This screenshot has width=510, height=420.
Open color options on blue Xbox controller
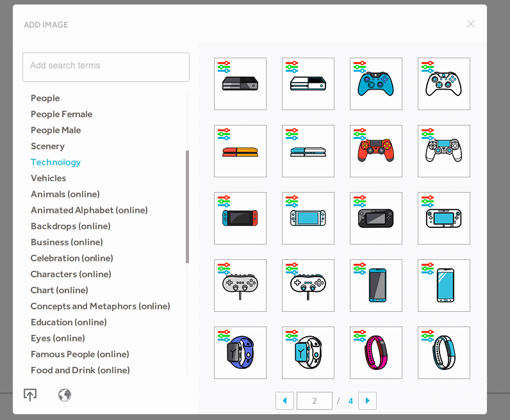(x=359, y=67)
